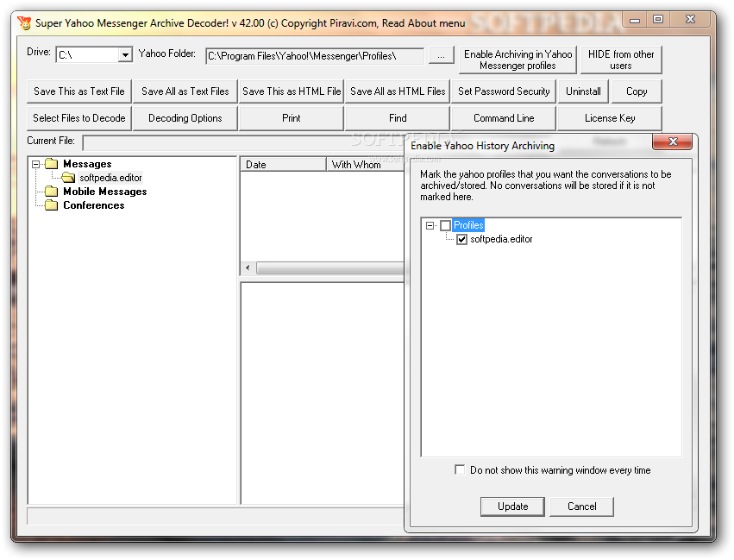The height and width of the screenshot is (560, 734).
Task: Click the Print button
Action: tap(292, 118)
